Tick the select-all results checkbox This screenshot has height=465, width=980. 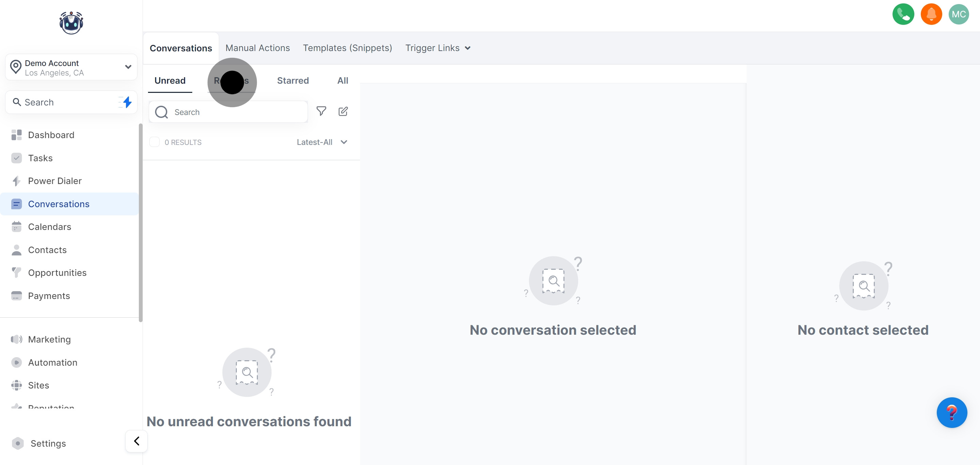coord(154,142)
